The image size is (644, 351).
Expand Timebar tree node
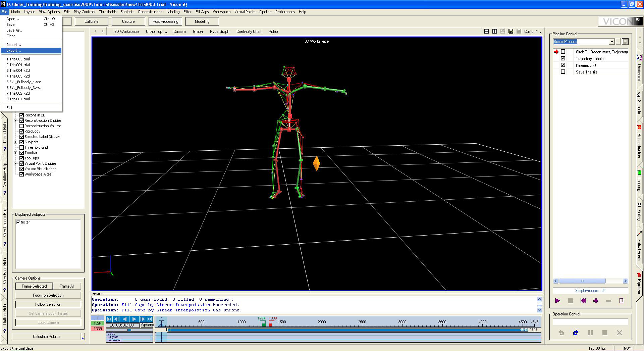click(x=15, y=153)
